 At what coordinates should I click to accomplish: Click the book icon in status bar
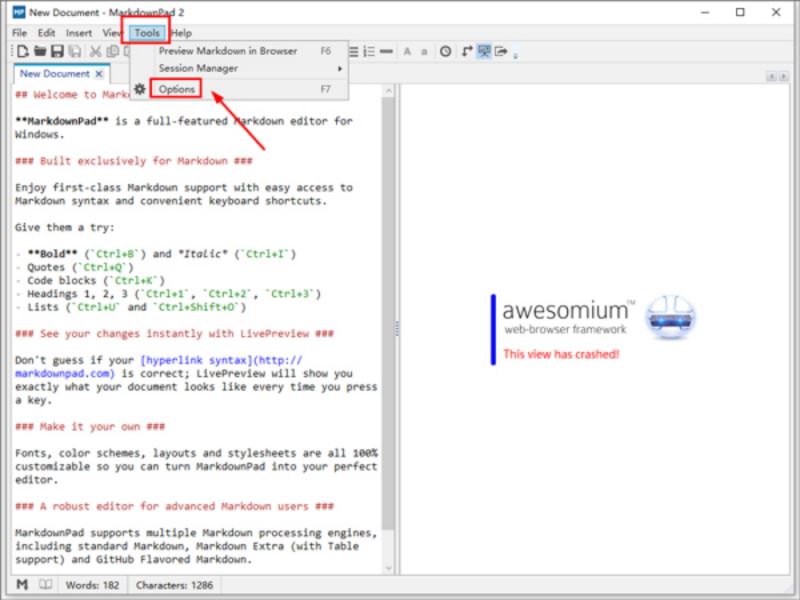[44, 584]
